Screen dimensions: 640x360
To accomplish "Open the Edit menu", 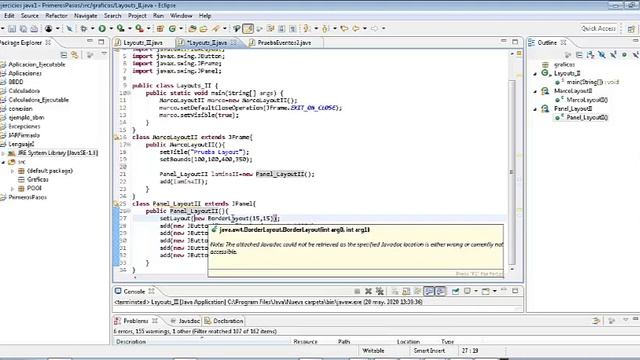I will click(x=9, y=16).
